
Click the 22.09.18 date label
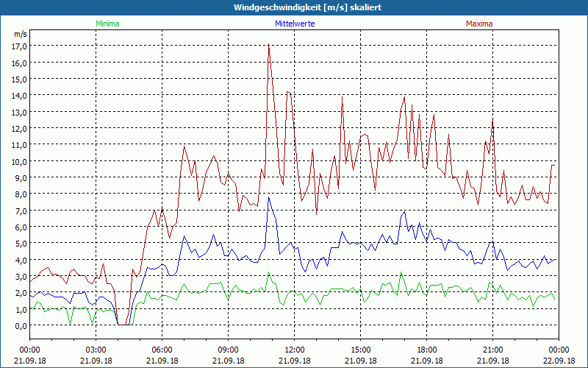pyautogui.click(x=559, y=361)
